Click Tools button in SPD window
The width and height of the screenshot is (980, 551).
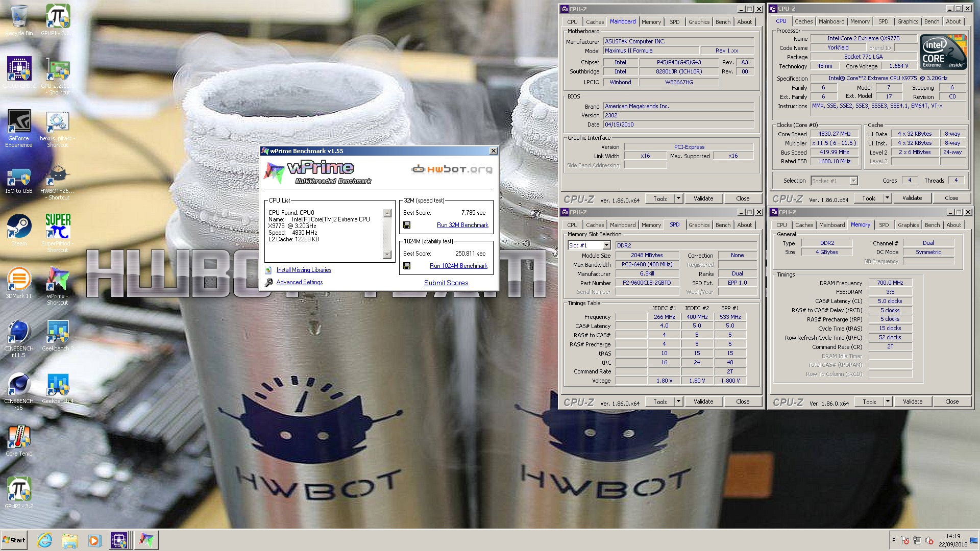pyautogui.click(x=660, y=402)
